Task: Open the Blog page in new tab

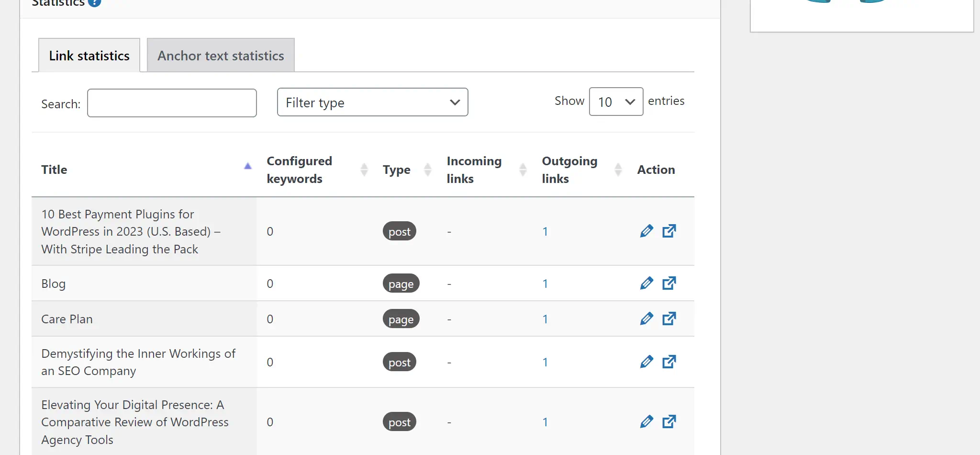Action: coord(669,283)
